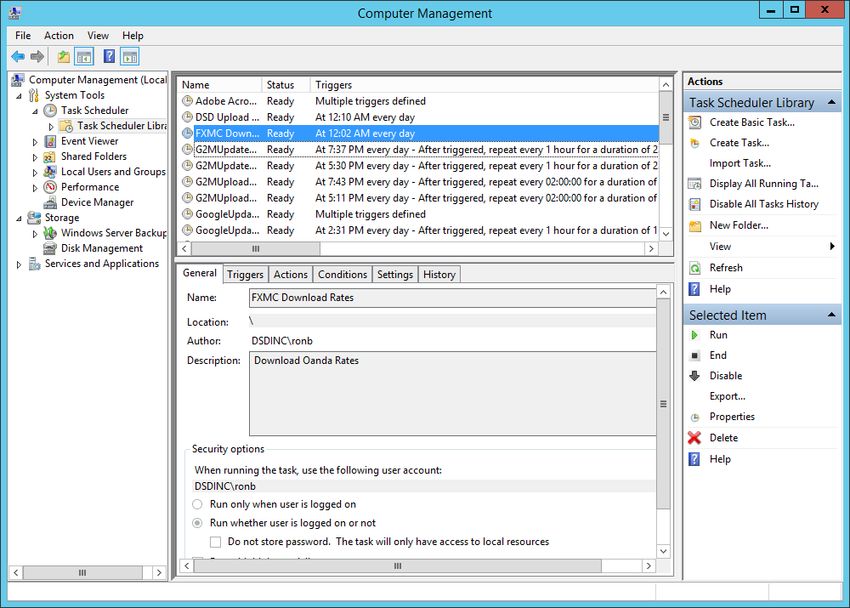Click Export... under Selected Item
Screen dimensions: 850x608
pyautogui.click(x=727, y=396)
